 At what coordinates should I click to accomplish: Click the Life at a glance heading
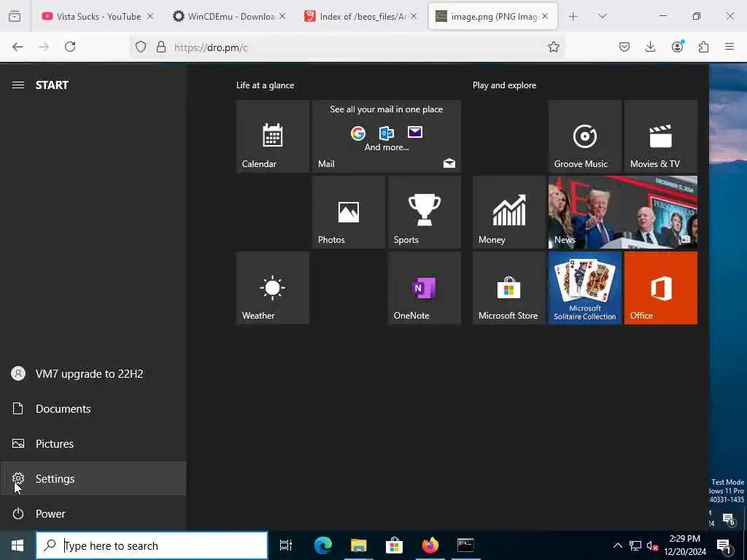tap(266, 85)
